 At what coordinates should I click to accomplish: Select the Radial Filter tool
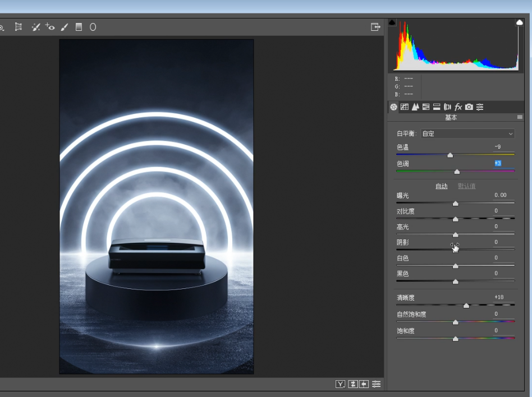tap(93, 27)
